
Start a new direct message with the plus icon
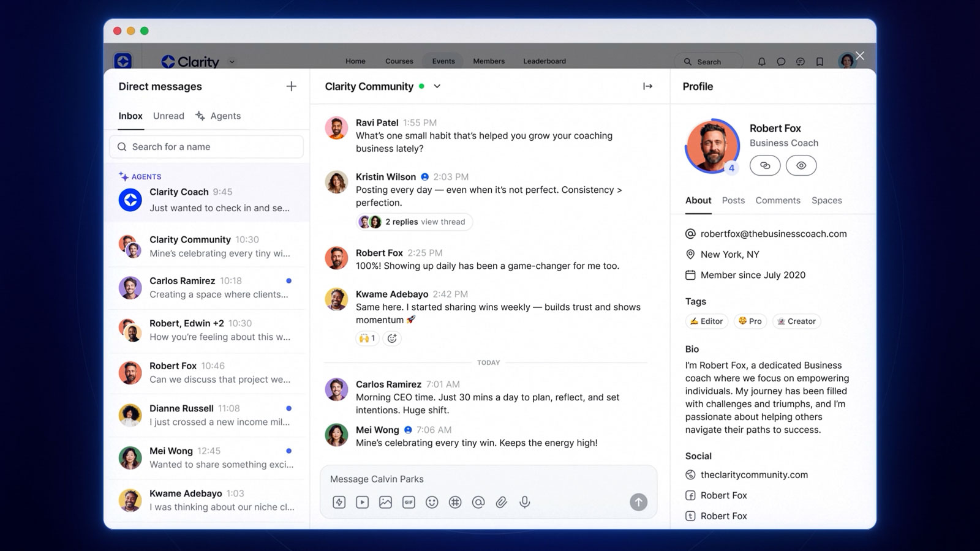tap(292, 86)
